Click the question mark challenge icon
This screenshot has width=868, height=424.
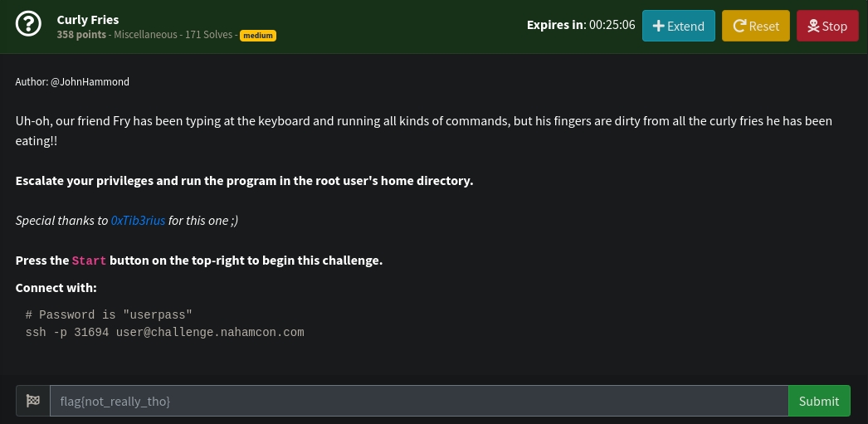click(x=28, y=26)
